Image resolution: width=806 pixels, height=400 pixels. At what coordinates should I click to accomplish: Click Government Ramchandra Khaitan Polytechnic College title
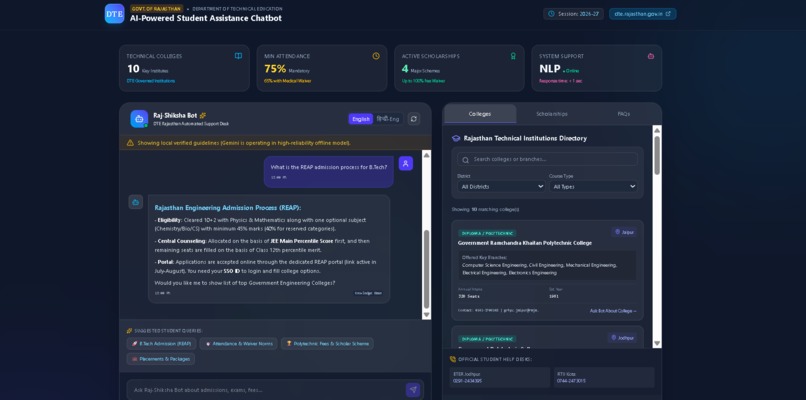click(525, 243)
